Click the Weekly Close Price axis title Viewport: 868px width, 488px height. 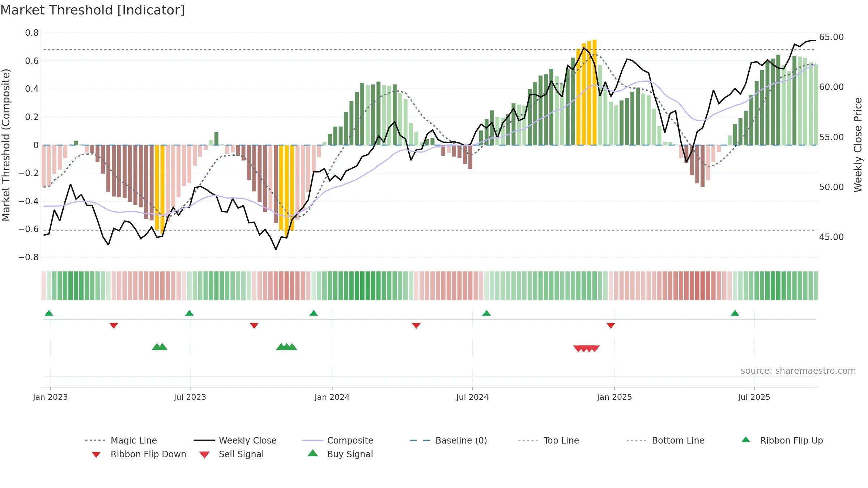858,145
